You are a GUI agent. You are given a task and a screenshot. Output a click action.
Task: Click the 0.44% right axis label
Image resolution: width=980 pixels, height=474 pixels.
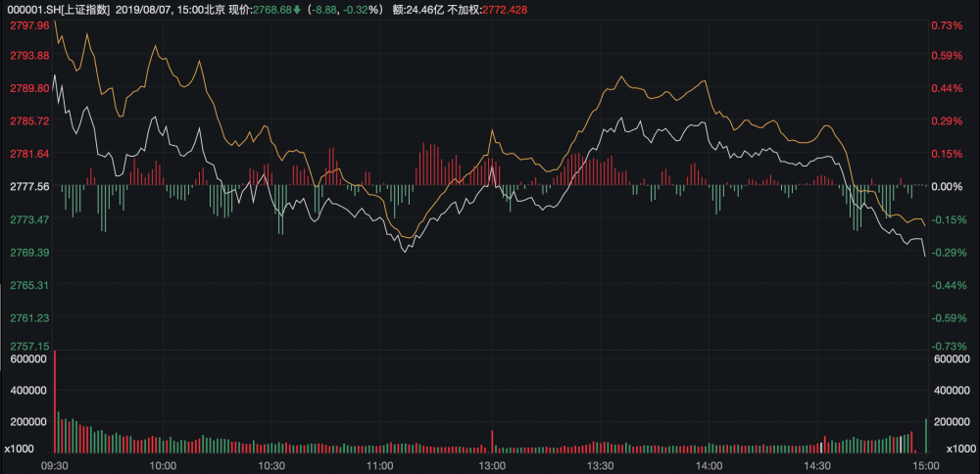[x=947, y=88]
